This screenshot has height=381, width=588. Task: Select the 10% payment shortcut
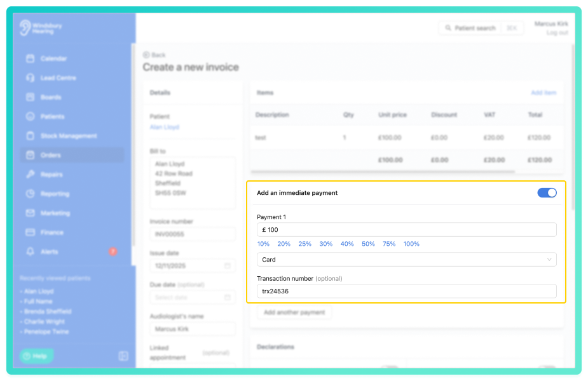click(263, 244)
